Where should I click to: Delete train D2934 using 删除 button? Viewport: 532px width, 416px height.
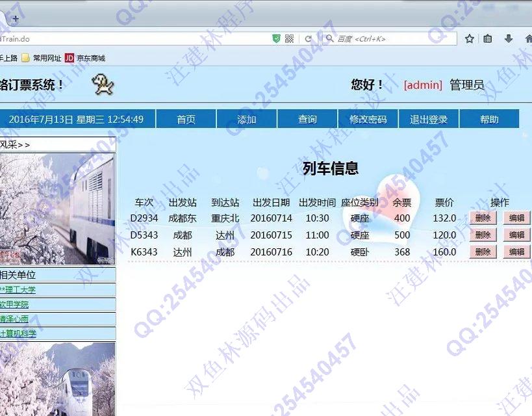coord(483,218)
